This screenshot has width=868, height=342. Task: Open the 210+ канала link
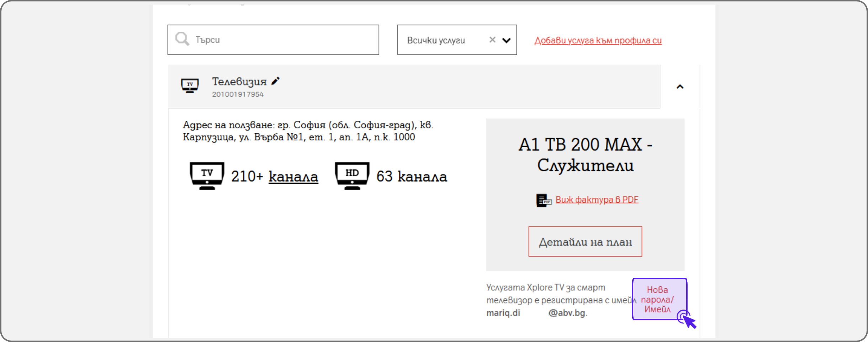[x=293, y=176]
